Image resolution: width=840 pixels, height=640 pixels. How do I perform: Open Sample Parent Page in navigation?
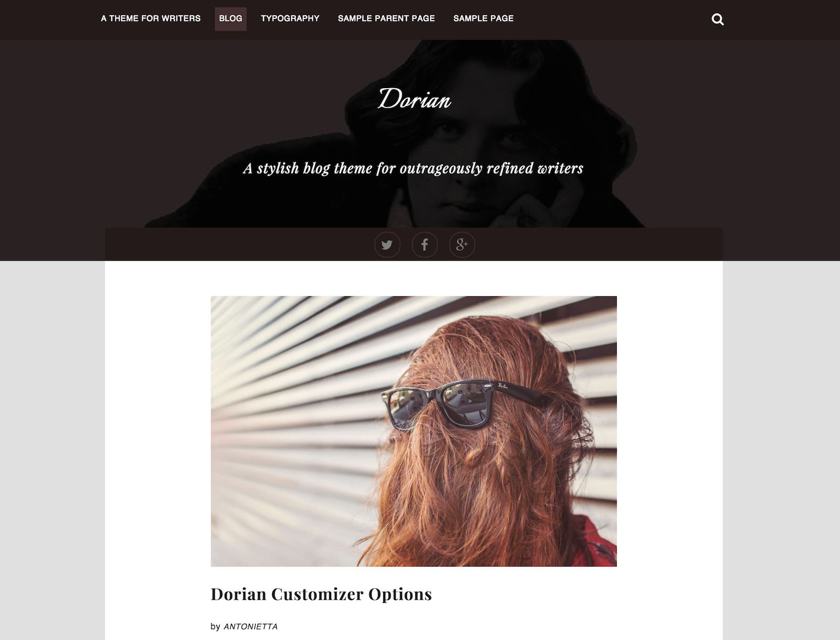click(386, 18)
